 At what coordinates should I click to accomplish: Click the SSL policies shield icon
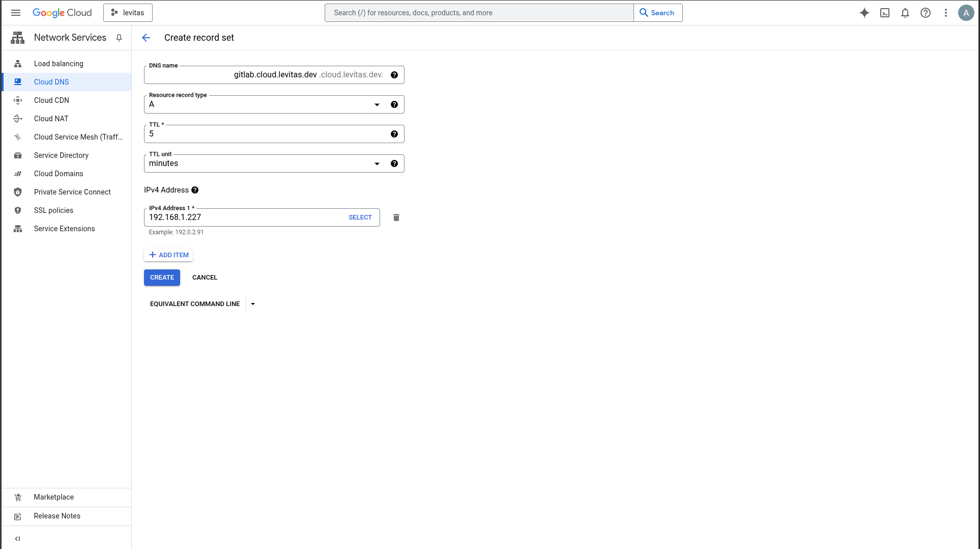18,210
